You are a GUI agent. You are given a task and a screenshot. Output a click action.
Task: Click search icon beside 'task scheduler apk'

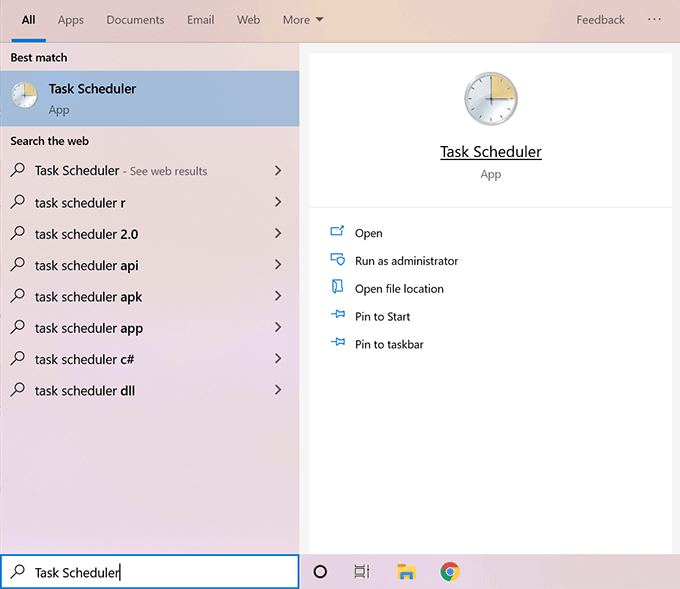pos(17,295)
